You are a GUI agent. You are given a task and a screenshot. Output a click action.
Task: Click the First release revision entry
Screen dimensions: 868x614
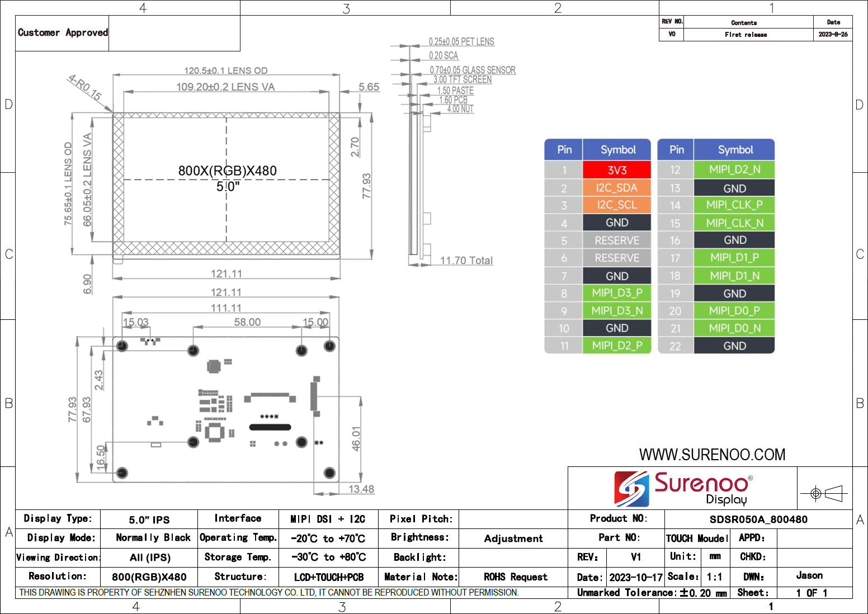click(746, 35)
